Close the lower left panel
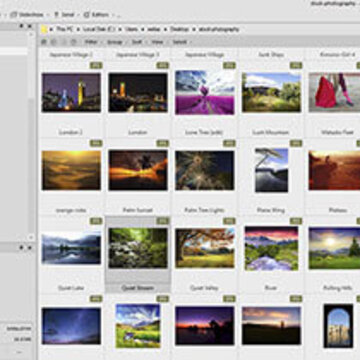 click(x=30, y=247)
